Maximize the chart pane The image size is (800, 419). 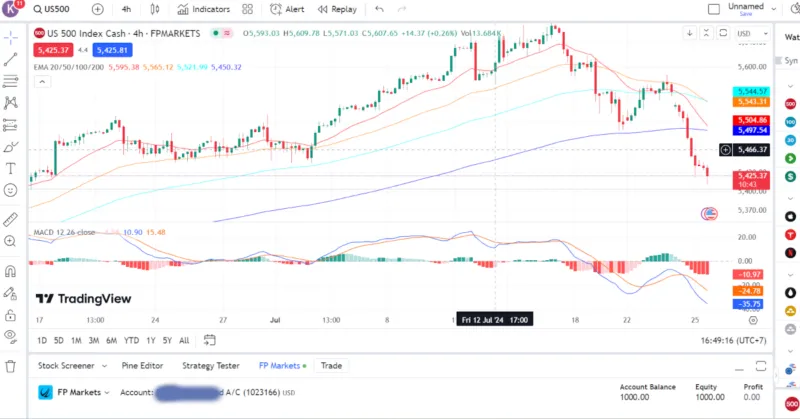[723, 33]
